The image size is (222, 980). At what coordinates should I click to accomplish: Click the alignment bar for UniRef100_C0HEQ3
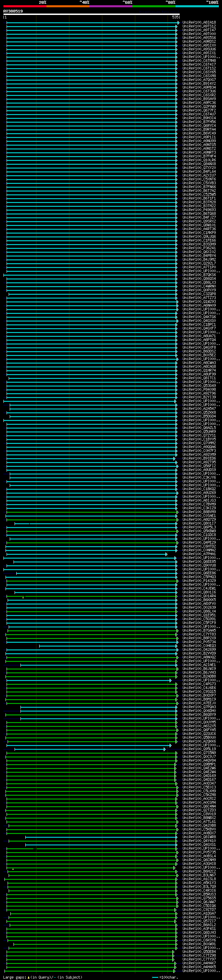108,646
